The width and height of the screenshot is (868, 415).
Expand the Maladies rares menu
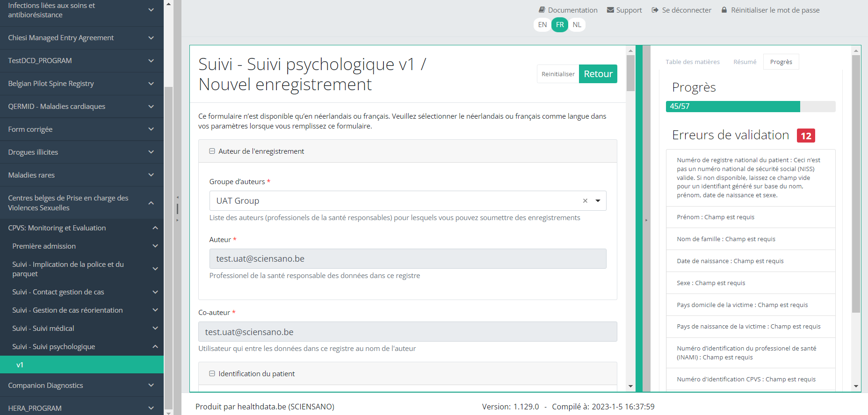point(151,175)
